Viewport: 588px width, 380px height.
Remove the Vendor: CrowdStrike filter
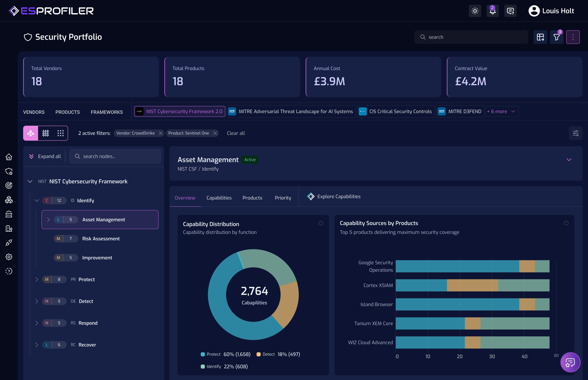(161, 133)
